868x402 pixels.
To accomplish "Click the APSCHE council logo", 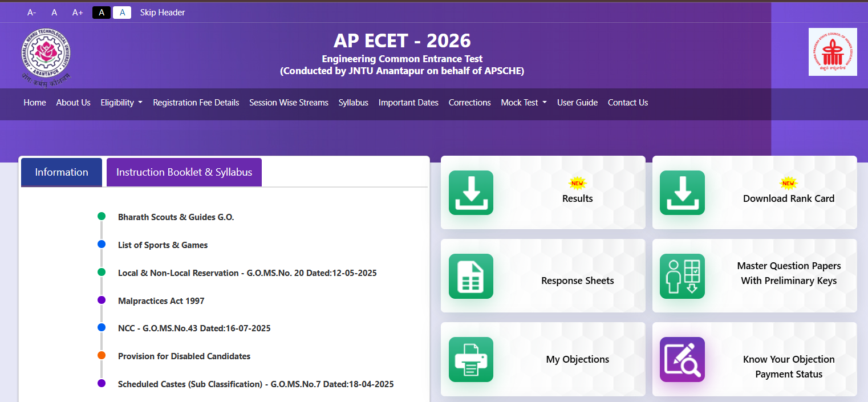I will point(833,52).
